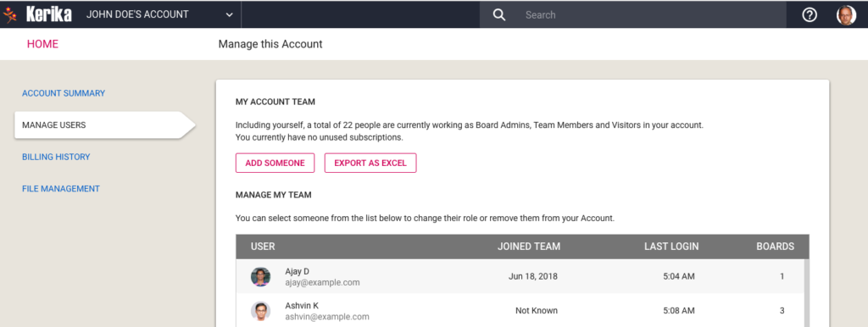Sort by the Last Login column header
The height and width of the screenshot is (327, 868).
(x=671, y=247)
